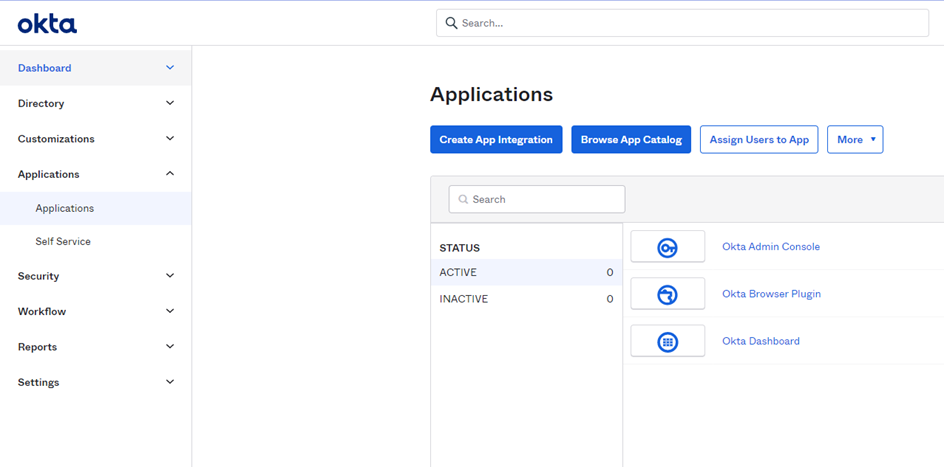
Task: Click the Okta Dashboard grid icon
Action: (x=667, y=341)
